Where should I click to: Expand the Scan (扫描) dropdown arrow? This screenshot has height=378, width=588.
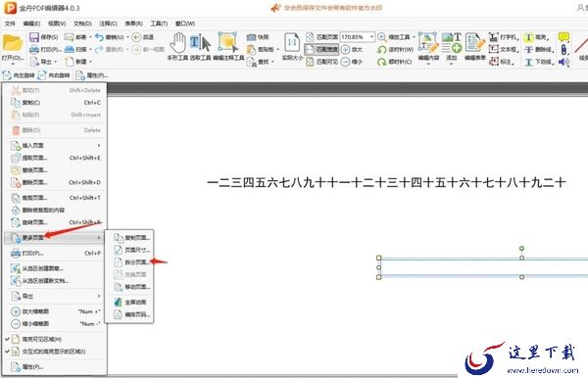(x=91, y=49)
